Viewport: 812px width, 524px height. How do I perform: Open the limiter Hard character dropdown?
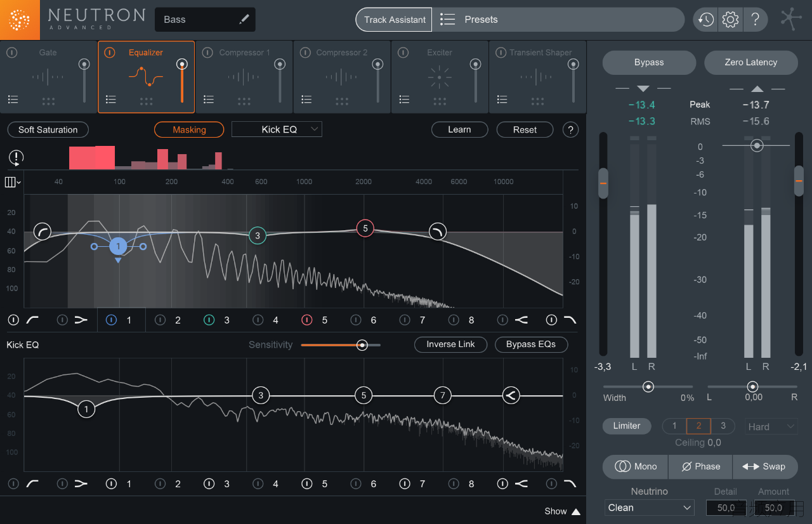click(771, 427)
